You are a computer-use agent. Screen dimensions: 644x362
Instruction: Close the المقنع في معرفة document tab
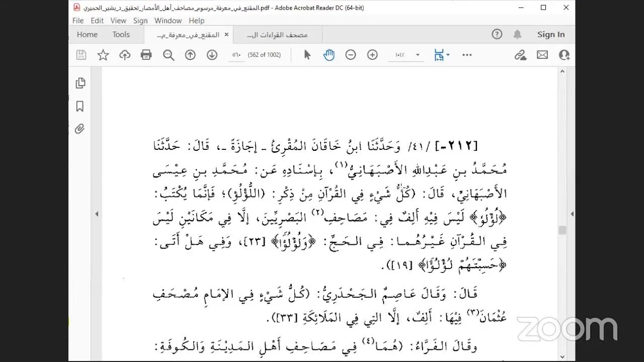coord(226,34)
